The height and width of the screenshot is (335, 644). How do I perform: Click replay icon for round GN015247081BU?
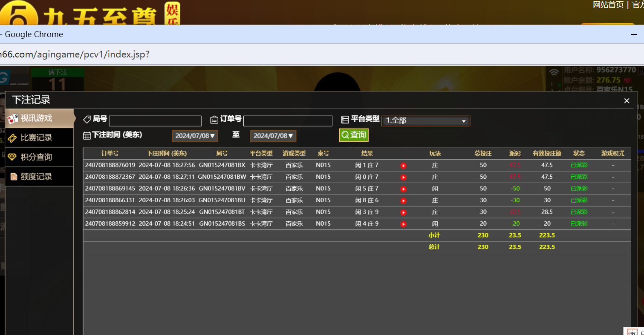click(403, 200)
